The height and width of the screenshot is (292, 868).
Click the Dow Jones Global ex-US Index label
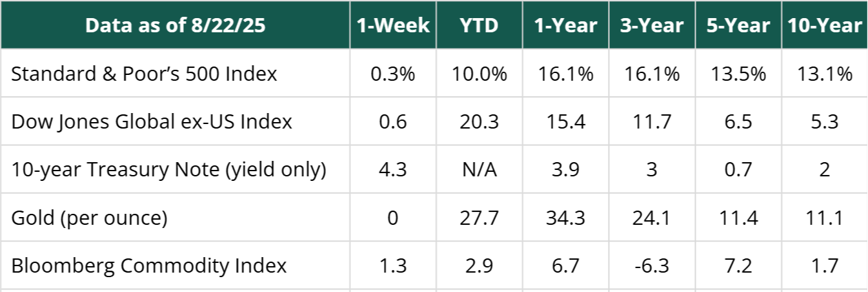pos(152,121)
